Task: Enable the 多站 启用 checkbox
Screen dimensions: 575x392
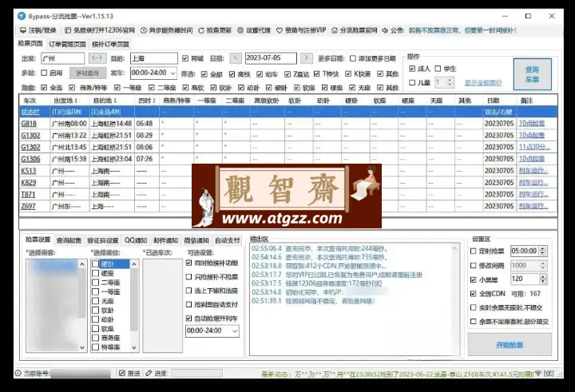Action: [x=44, y=73]
